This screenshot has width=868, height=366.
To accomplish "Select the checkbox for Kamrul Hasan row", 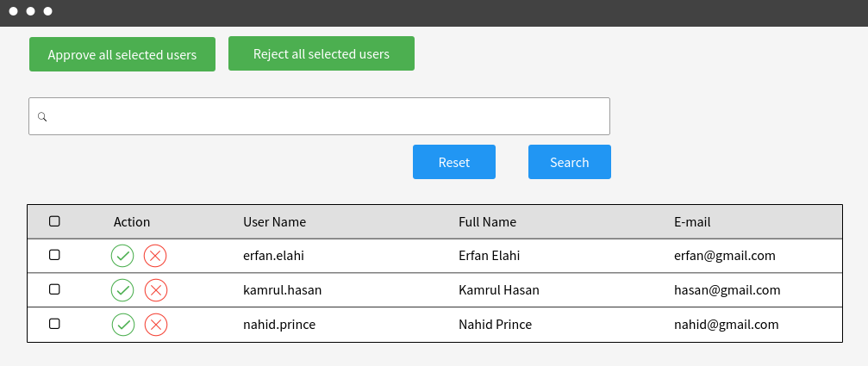I will tap(54, 289).
